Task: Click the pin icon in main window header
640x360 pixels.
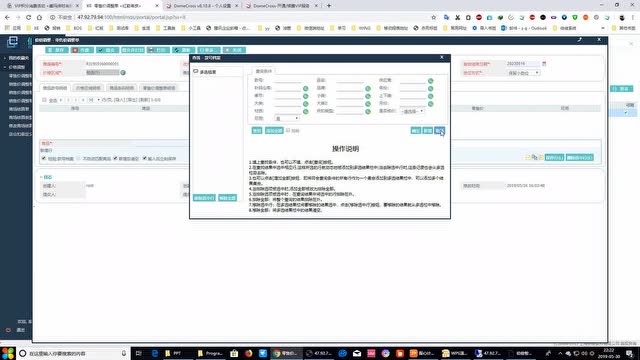Action: click(580, 40)
